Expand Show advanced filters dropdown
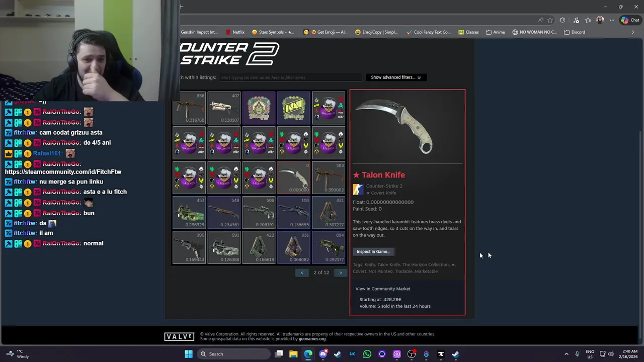 tap(396, 77)
